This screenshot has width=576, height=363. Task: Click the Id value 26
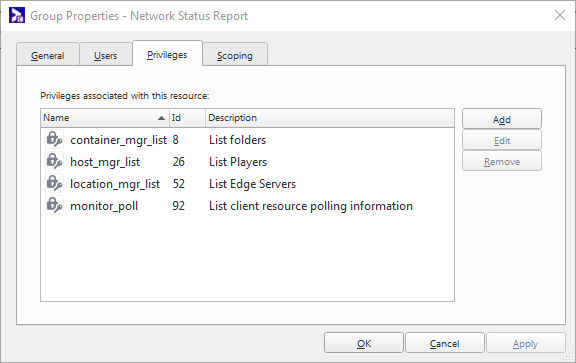coord(179,162)
